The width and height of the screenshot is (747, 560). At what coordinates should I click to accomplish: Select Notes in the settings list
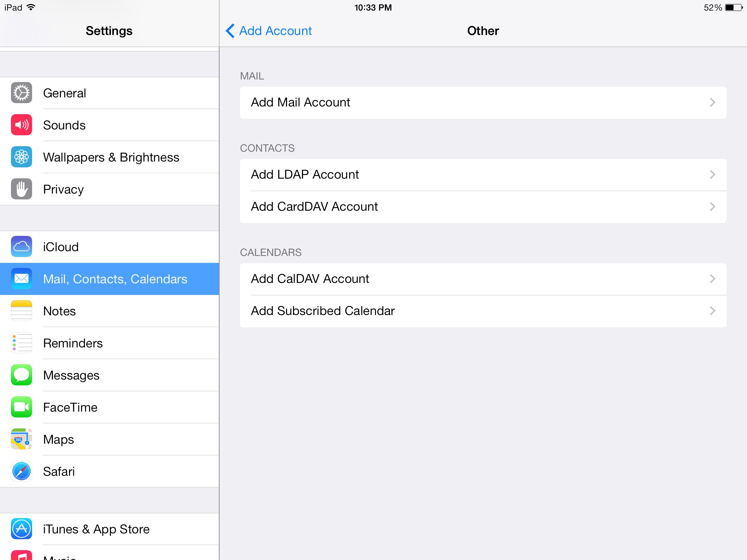pos(59,311)
